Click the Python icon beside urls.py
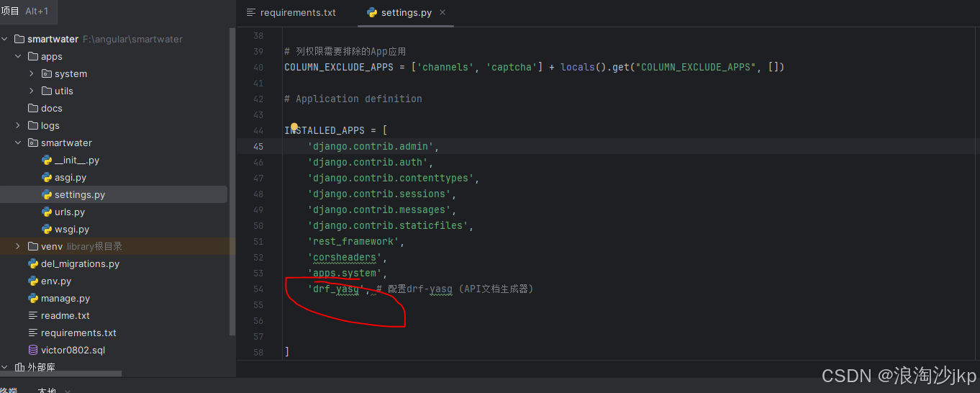This screenshot has width=980, height=393. pyautogui.click(x=47, y=212)
